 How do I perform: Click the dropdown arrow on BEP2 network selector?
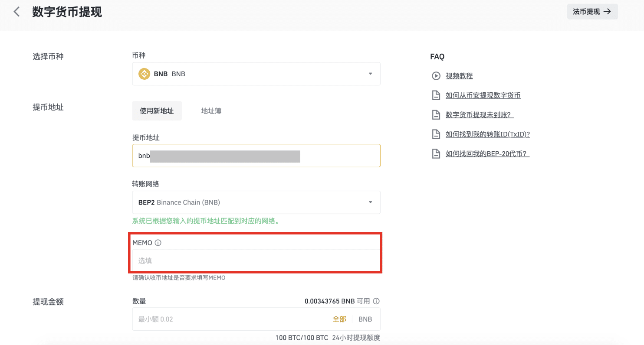click(370, 202)
